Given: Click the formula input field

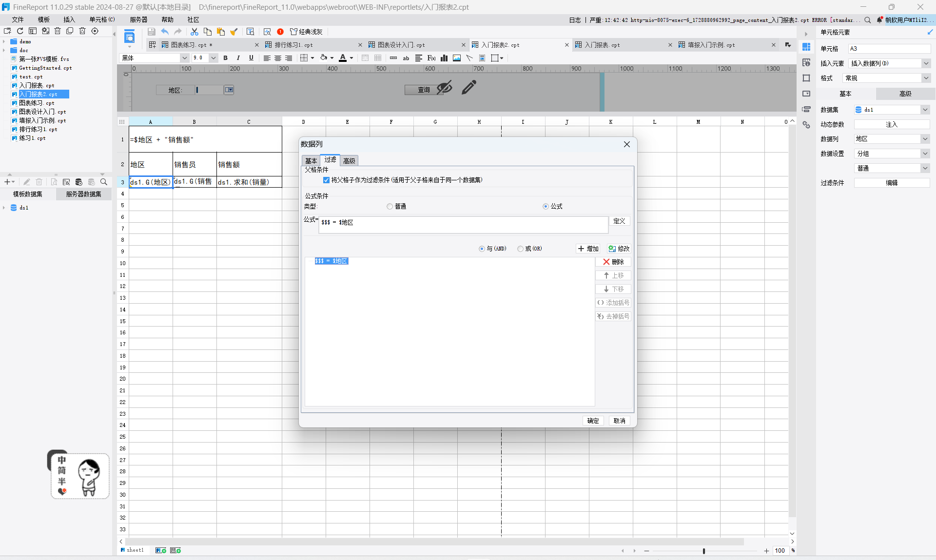Looking at the screenshot, I should [463, 224].
